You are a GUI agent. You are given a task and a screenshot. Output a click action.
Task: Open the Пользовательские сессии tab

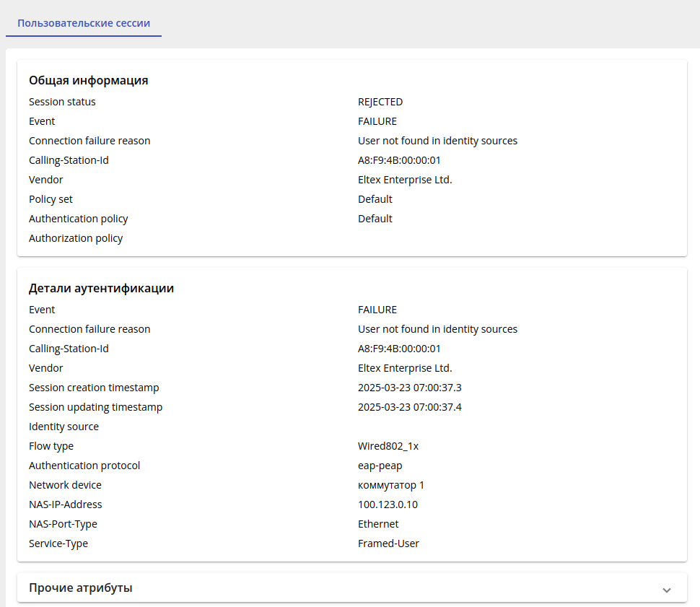click(x=84, y=23)
